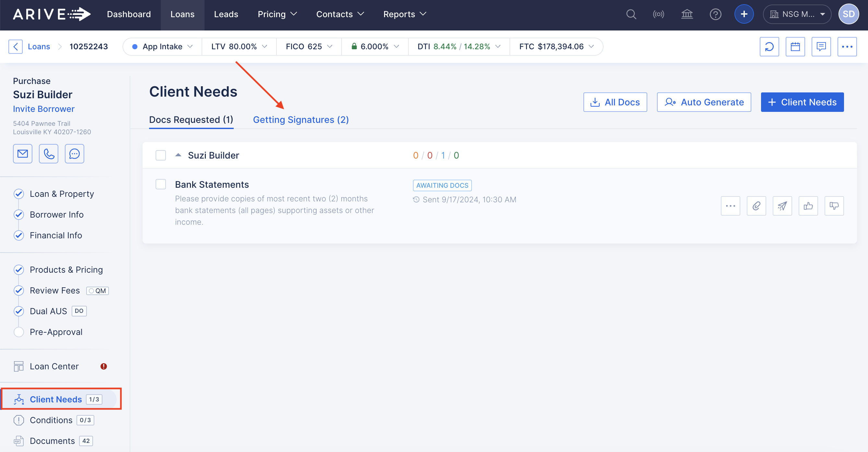Click the Auto Generate button
Screen dimensions: 868x452
pyautogui.click(x=704, y=102)
